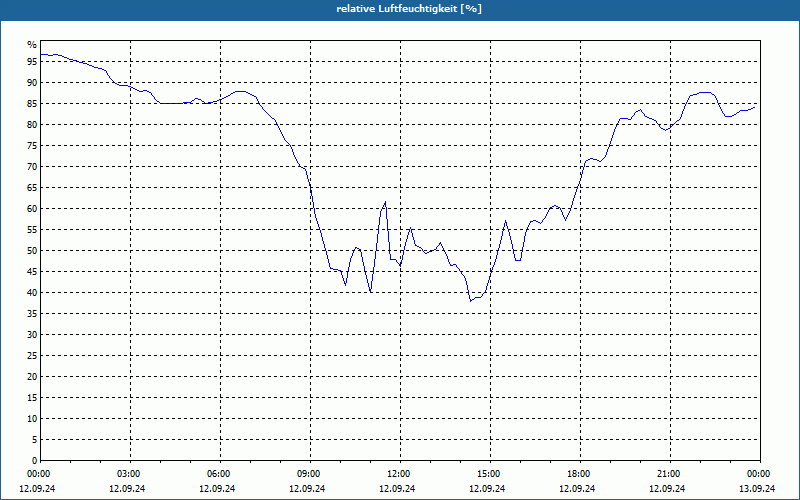800x500 pixels.
Task: Select the y-axis value '85'
Action: 32,104
